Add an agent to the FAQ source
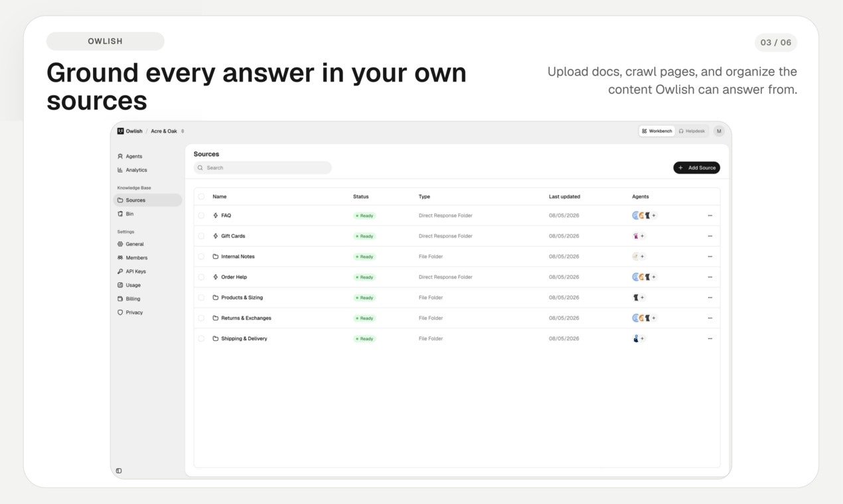The height and width of the screenshot is (504, 843). [654, 216]
